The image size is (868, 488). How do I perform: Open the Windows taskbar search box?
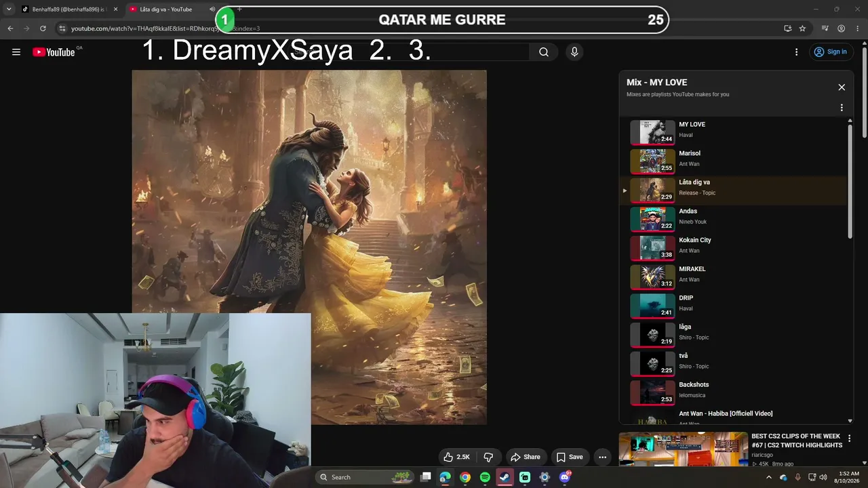pyautogui.click(x=364, y=477)
